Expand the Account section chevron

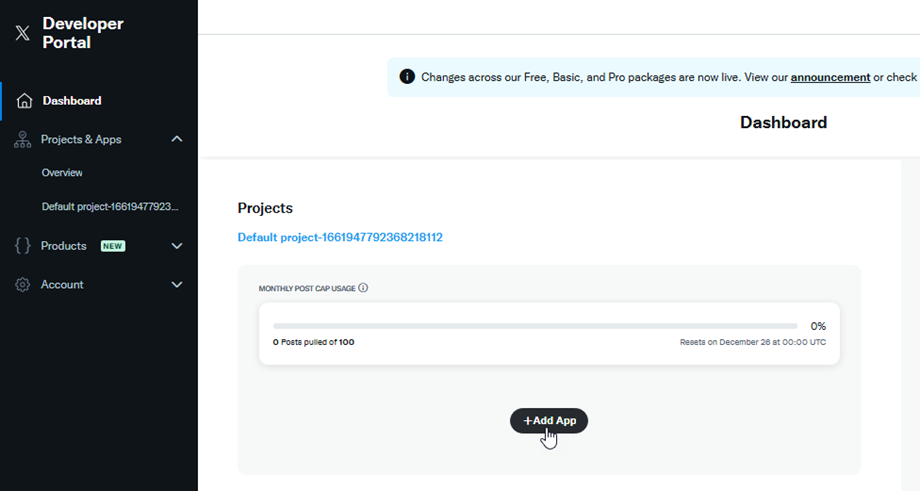tap(177, 285)
